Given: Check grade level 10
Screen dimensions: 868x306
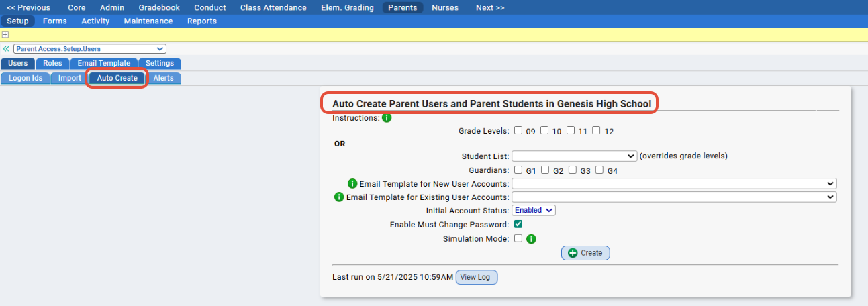Looking at the screenshot, I should pos(544,131).
